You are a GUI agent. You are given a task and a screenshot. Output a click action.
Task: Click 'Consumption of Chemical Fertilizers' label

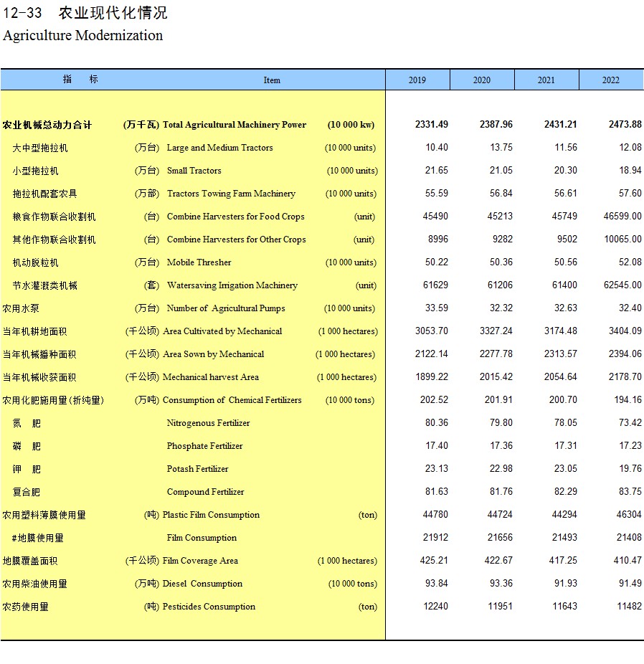232,399
